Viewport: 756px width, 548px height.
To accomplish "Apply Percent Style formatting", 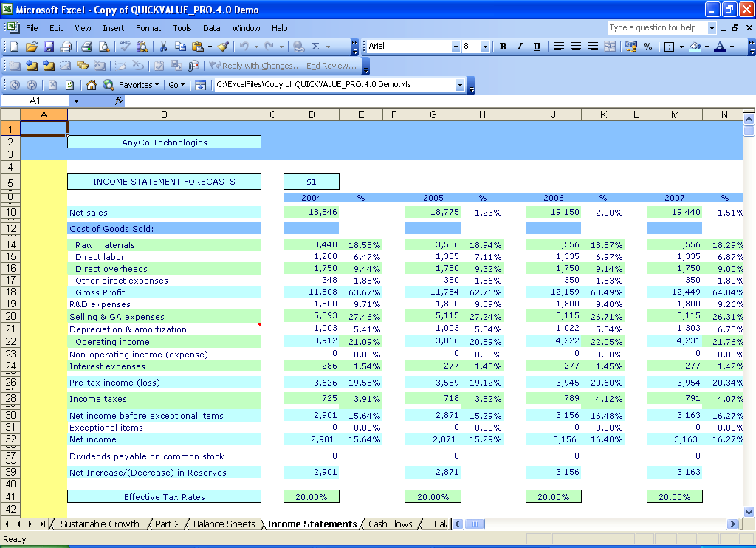I will [x=647, y=47].
